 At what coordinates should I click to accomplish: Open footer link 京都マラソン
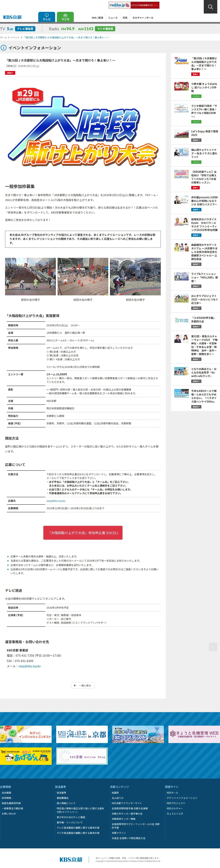(118, 833)
